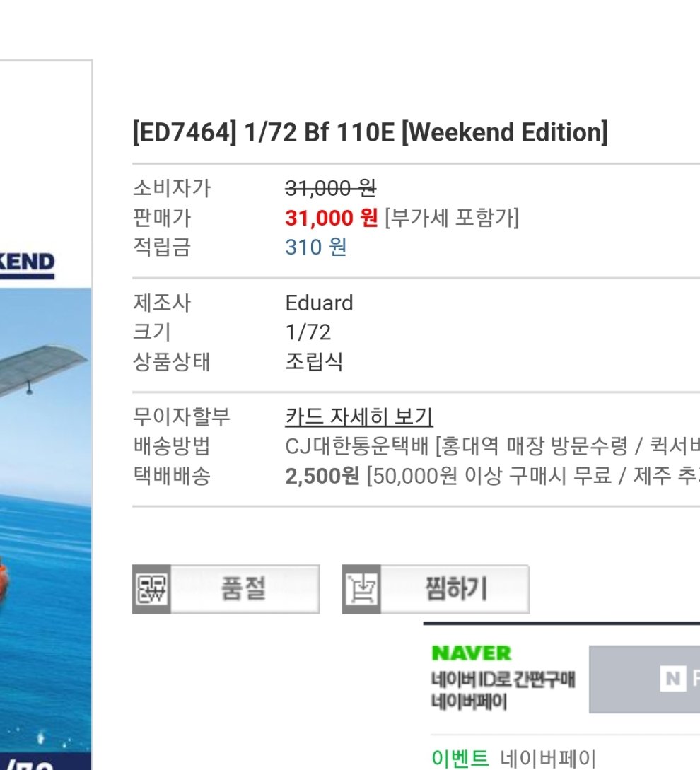Click the icon on the 품절 button
700x770 pixels.
151,589
